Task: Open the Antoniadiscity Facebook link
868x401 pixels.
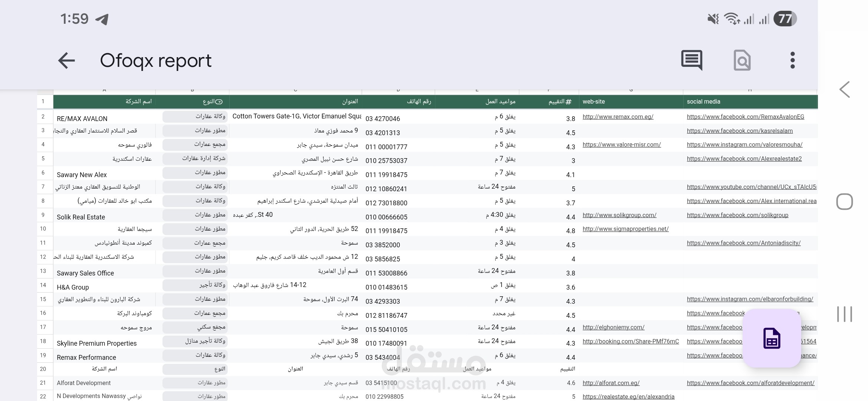Action: coord(744,243)
